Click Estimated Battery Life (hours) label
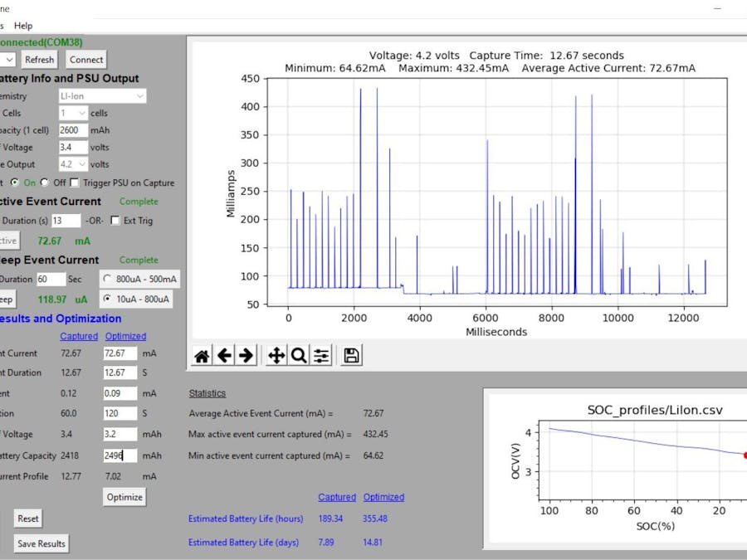Screen dimensions: 747x560 pyautogui.click(x=246, y=519)
